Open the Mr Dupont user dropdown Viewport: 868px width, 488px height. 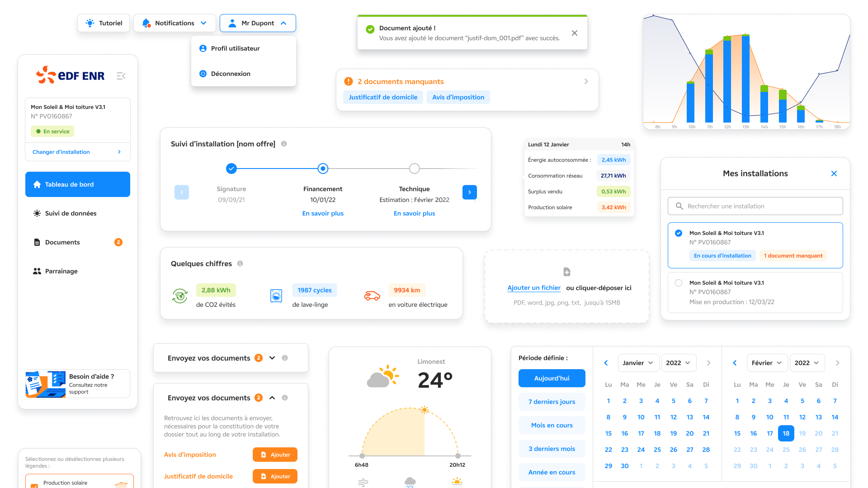point(257,23)
